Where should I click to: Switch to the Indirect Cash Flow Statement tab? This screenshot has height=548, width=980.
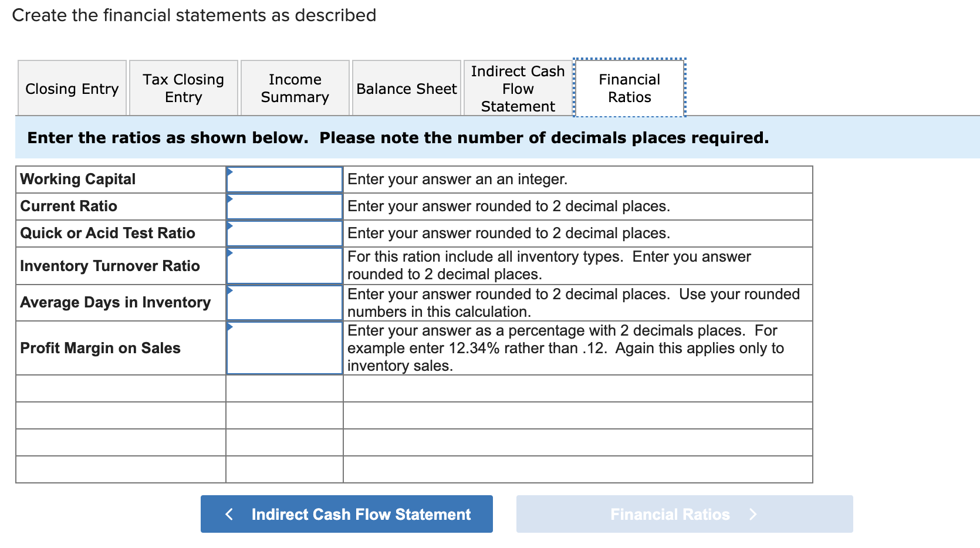click(x=517, y=88)
